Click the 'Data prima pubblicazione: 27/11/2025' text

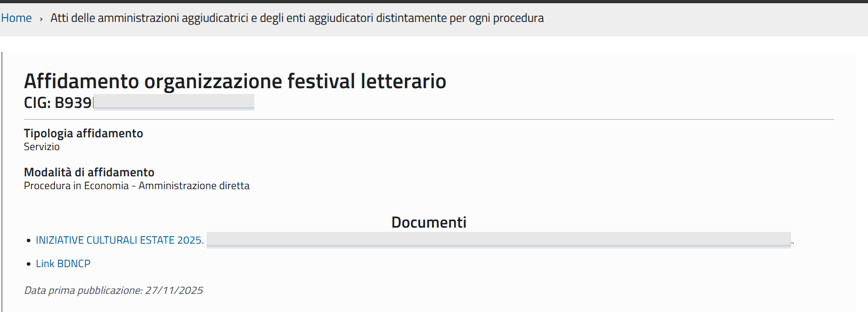(114, 291)
